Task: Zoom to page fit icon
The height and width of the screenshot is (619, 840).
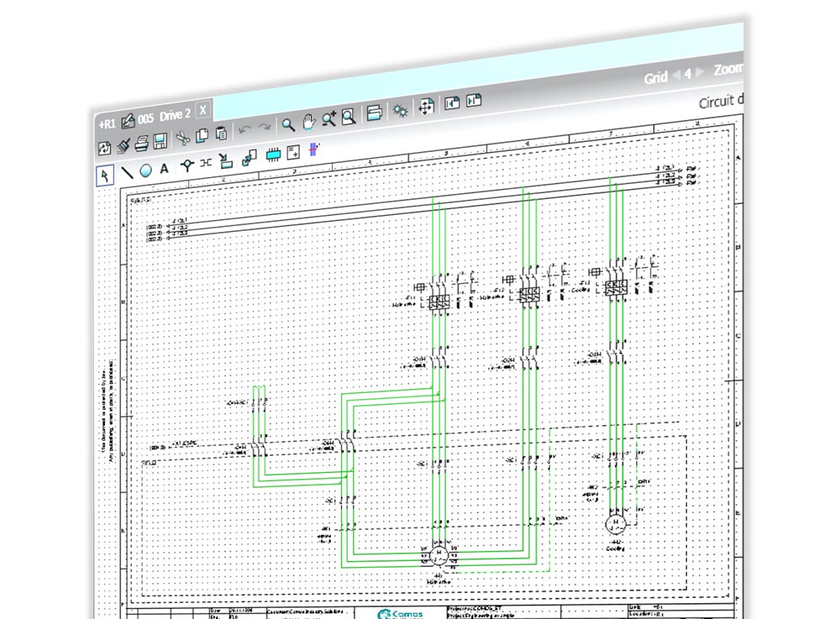Action: [349, 117]
